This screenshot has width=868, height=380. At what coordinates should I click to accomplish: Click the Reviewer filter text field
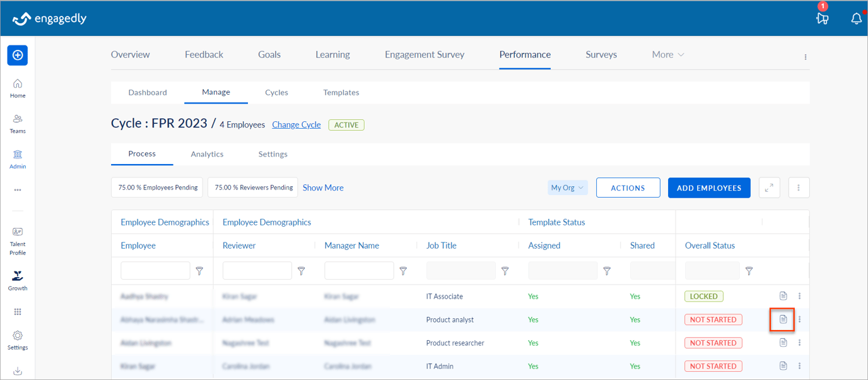(257, 271)
